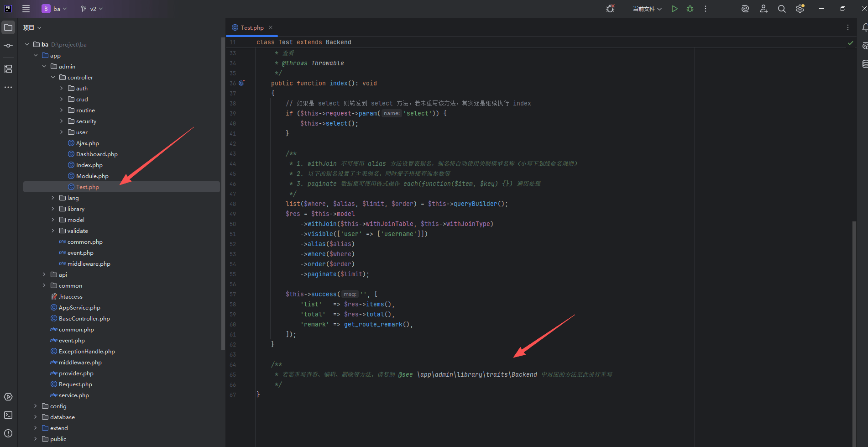Screen dimensions: 868x447
Task: Open the Commit tool window
Action: [8, 45]
